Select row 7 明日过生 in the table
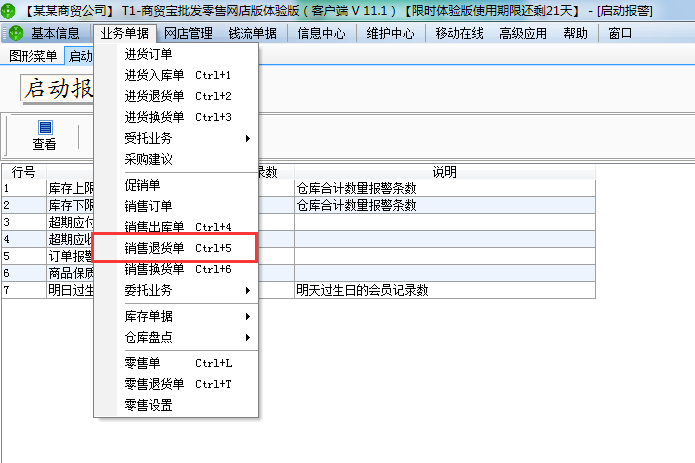Screen dimensions: 695x463 coord(70,290)
